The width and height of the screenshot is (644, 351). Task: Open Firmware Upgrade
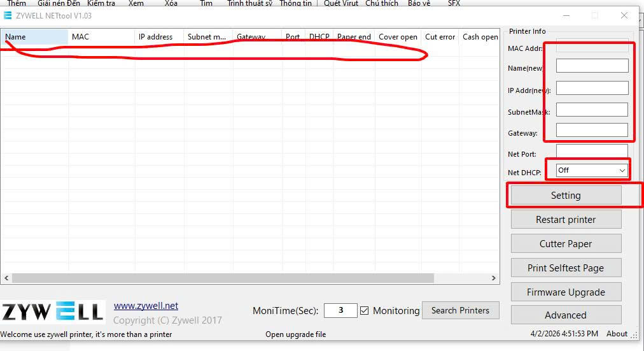566,292
